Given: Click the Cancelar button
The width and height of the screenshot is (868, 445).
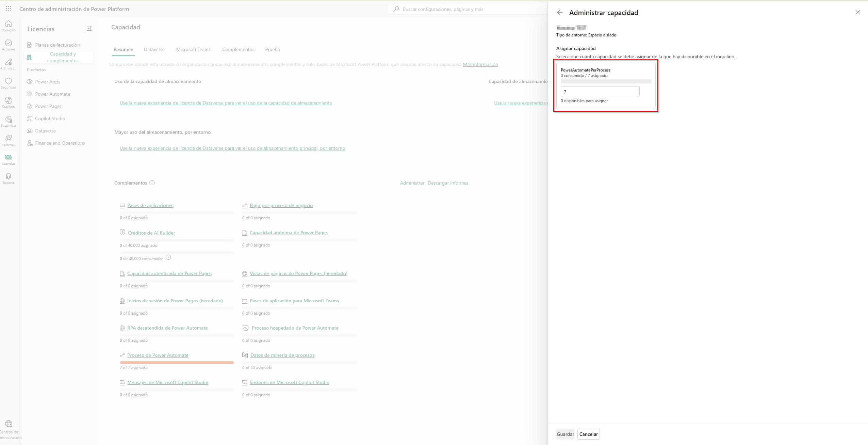Looking at the screenshot, I should coord(588,434).
